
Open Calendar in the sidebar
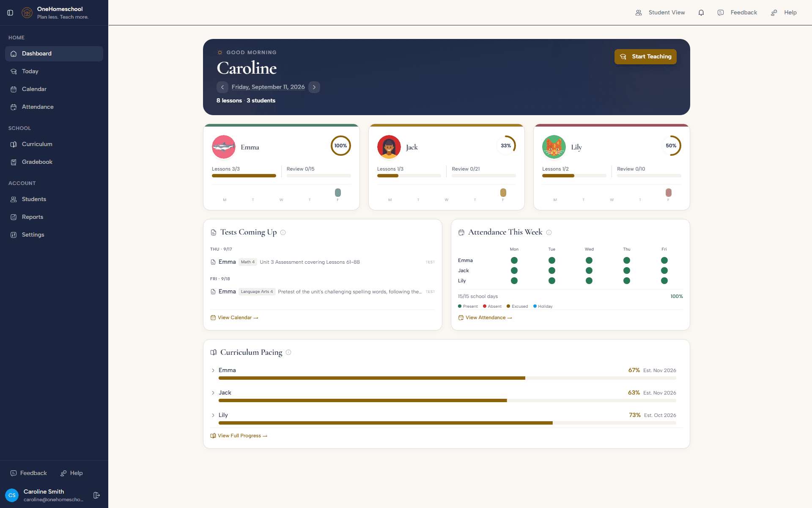tap(54, 89)
